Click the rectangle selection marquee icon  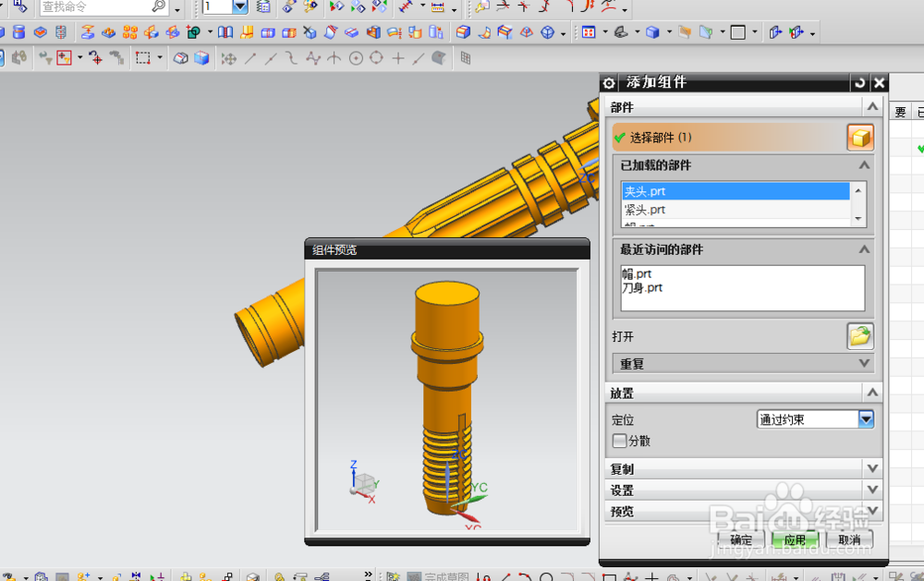click(x=142, y=58)
